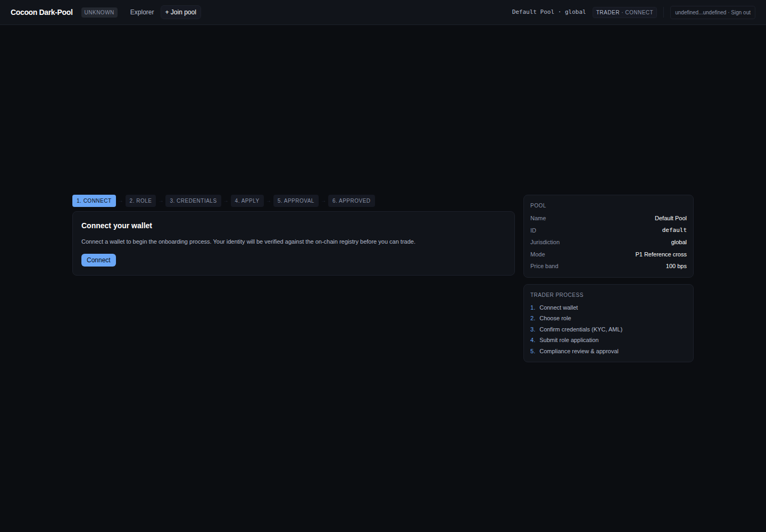Click the TRADER · CONNECT badge
The width and height of the screenshot is (766, 532).
625,12
